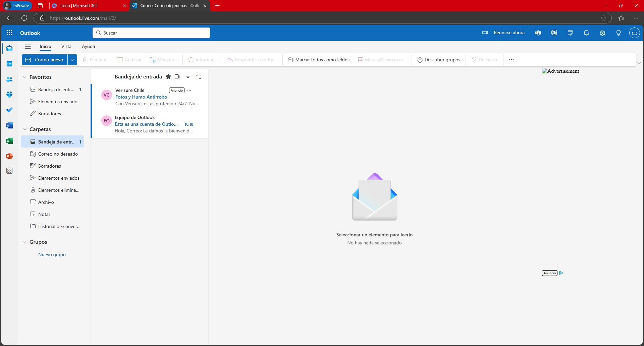The height and width of the screenshot is (346, 644).
Task: Collapse the Favoritos folder section
Action: click(25, 77)
